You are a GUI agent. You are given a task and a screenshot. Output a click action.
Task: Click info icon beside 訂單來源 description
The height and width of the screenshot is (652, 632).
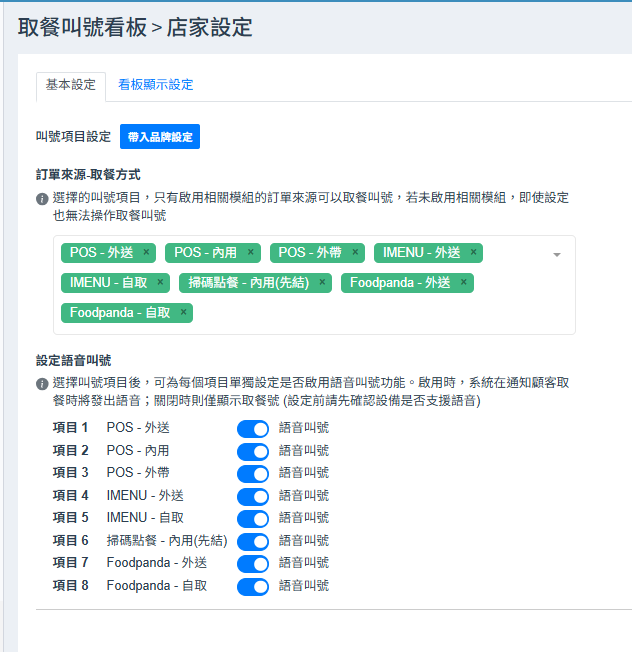pos(42,199)
